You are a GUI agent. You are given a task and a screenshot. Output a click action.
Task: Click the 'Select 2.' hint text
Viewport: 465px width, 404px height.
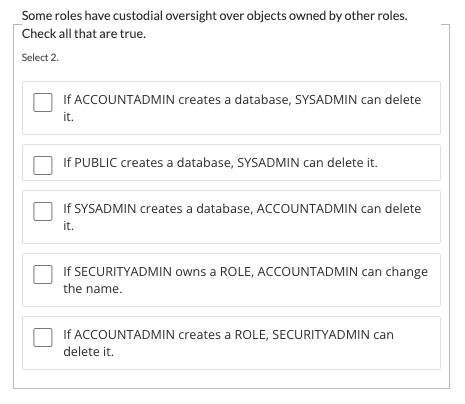point(40,57)
